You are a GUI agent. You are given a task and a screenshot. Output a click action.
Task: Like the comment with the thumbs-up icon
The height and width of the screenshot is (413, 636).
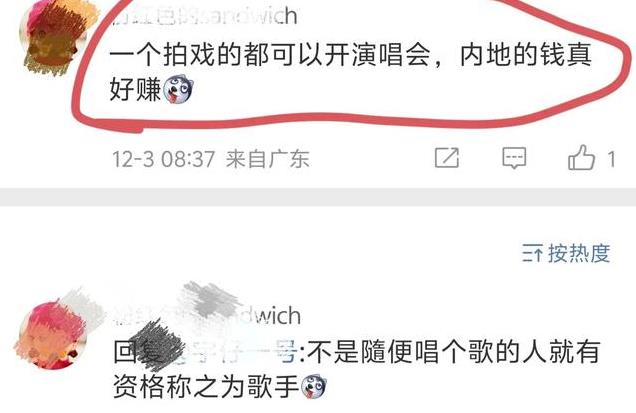pos(581,157)
